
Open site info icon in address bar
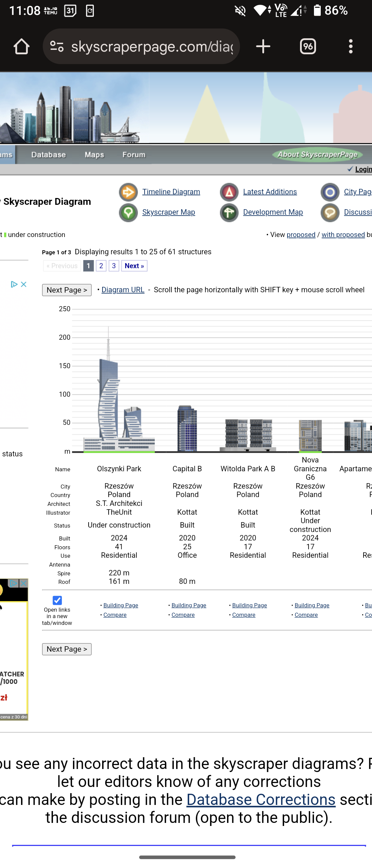point(57,46)
